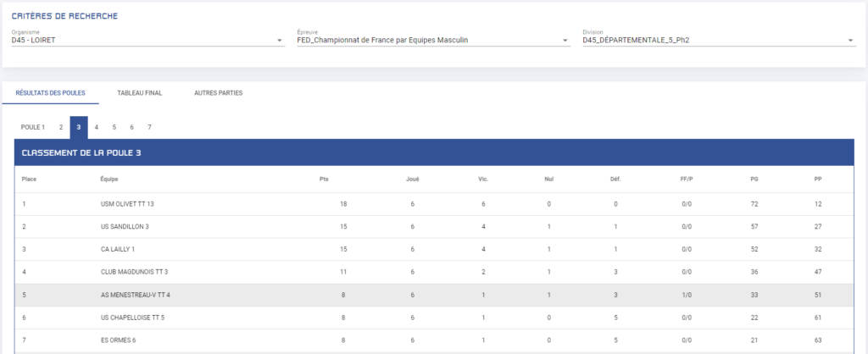Switch to the Résultats des poules tab
This screenshot has width=868, height=354.
point(50,93)
